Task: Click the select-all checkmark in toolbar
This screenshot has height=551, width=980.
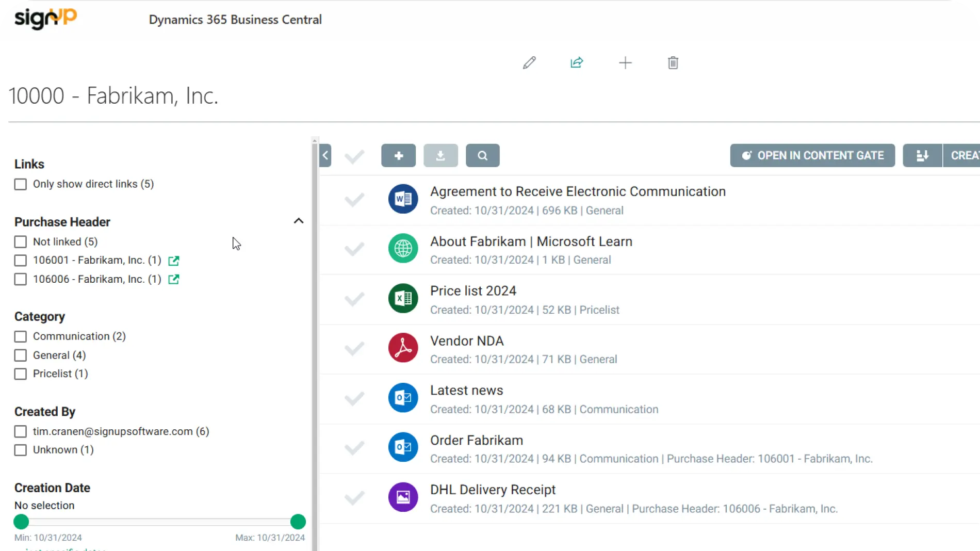Action: [x=354, y=156]
